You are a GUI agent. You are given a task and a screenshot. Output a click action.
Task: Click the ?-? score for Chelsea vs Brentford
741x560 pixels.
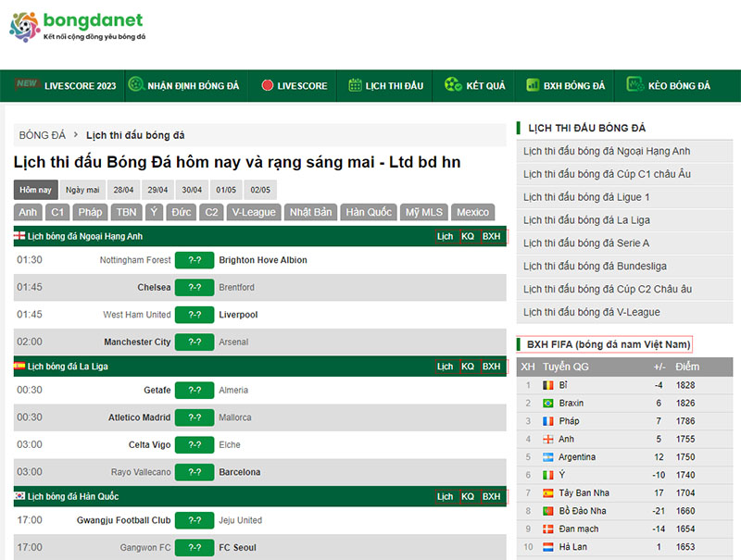[195, 288]
